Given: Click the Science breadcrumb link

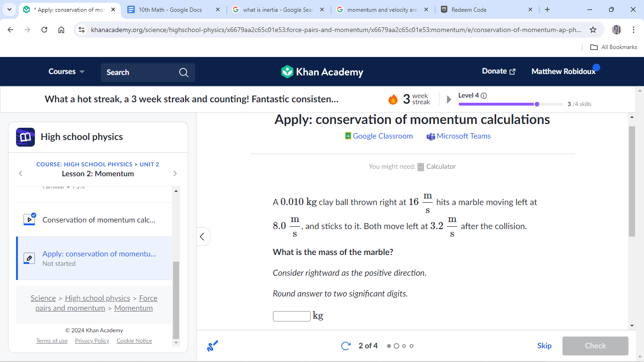Looking at the screenshot, I should (43, 298).
